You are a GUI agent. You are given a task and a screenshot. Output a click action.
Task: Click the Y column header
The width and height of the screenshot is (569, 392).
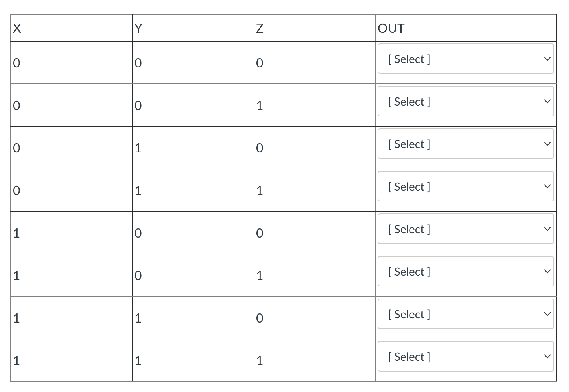click(138, 28)
